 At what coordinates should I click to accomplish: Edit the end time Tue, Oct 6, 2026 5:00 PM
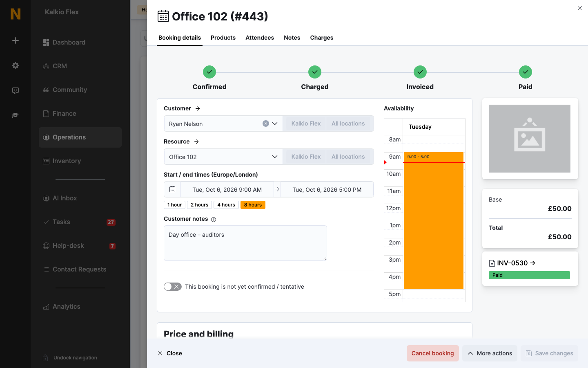click(x=327, y=189)
